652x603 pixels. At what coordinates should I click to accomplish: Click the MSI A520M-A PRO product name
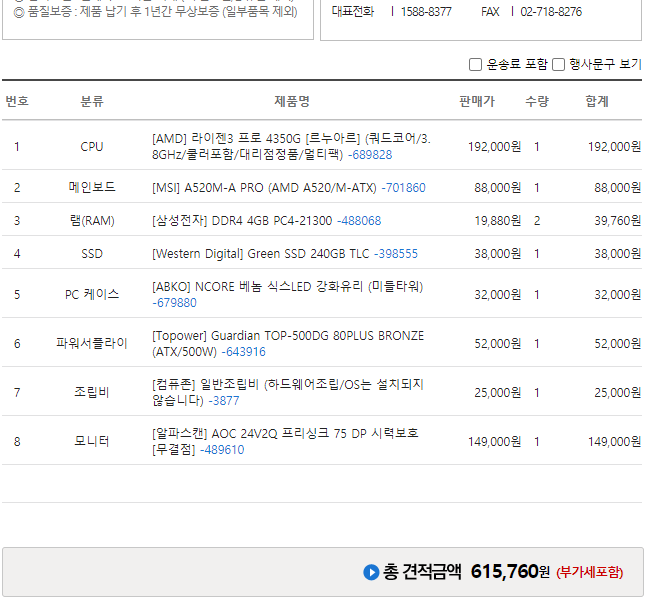[264, 188]
